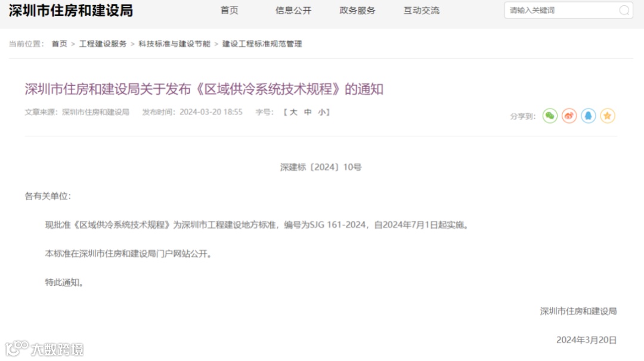Open the 首页 navigation menu item
644x361 pixels.
click(x=229, y=10)
